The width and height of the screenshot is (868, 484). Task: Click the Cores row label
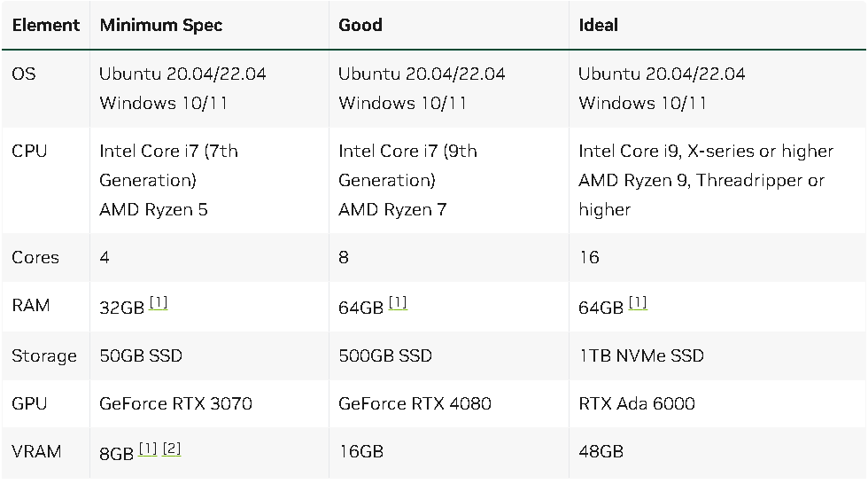click(x=35, y=257)
